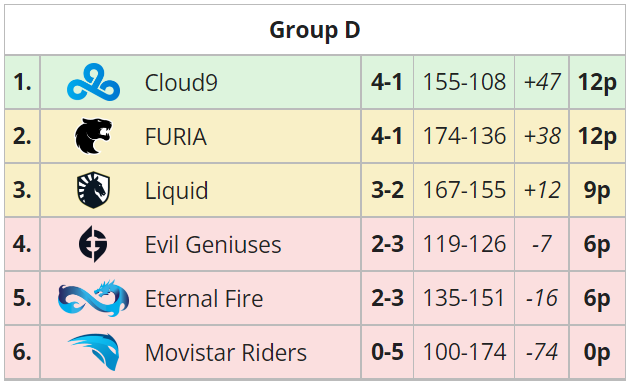Select Cloud9's 4-1 match record
The height and width of the screenshot is (384, 630).
pyautogui.click(x=387, y=82)
